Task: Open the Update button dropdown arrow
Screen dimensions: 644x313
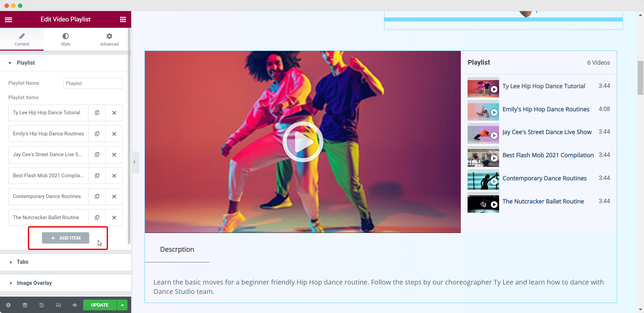Action: coord(122,305)
